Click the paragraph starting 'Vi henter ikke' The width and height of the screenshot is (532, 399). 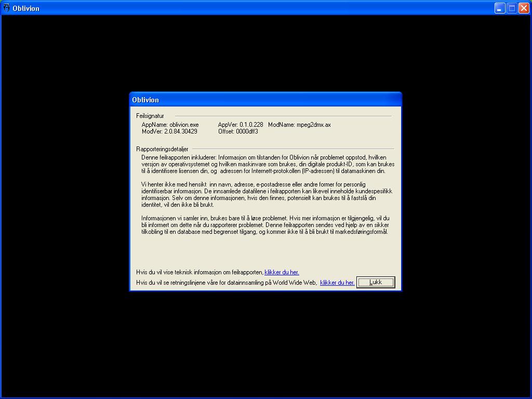(267, 194)
